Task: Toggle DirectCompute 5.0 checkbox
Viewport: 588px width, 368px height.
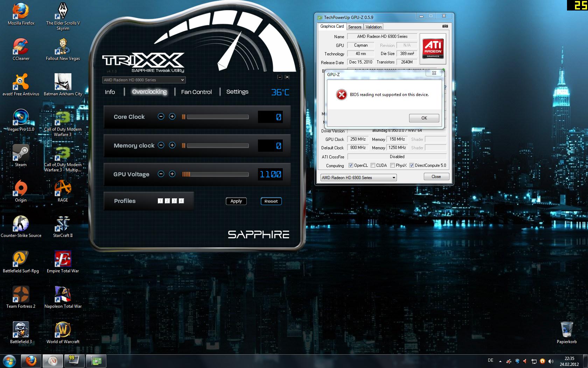Action: (412, 165)
